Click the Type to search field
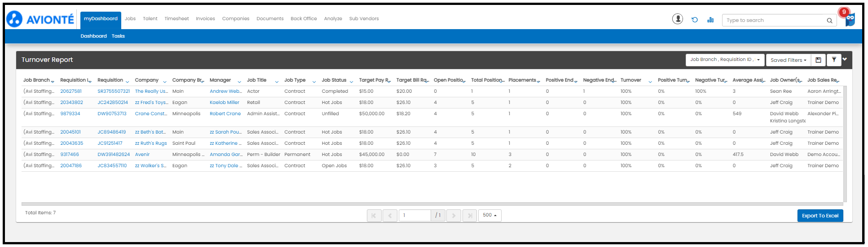Image resolution: width=868 pixels, height=247 pixels. point(775,20)
